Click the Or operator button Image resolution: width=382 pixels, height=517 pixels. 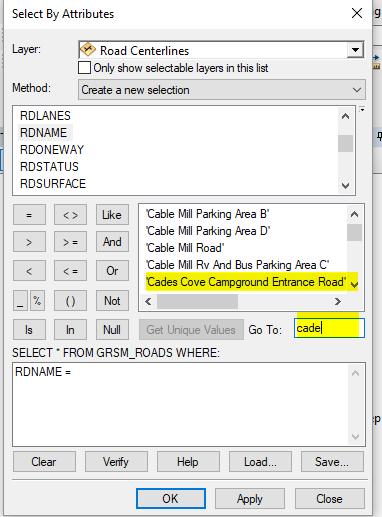point(112,271)
